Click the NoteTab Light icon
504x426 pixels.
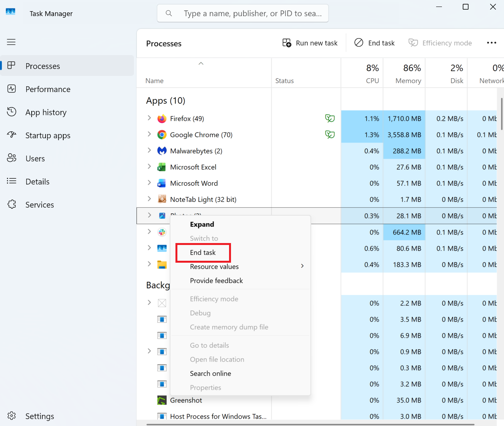pos(162,200)
